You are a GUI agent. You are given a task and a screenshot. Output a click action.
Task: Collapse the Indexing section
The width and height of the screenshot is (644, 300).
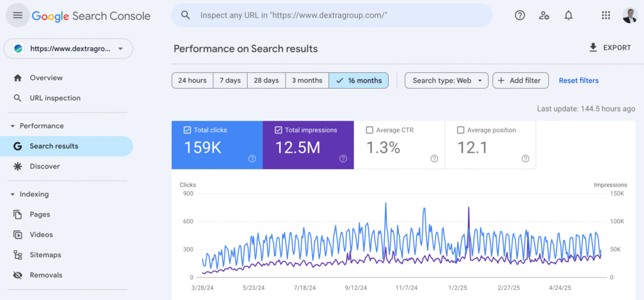click(30, 194)
